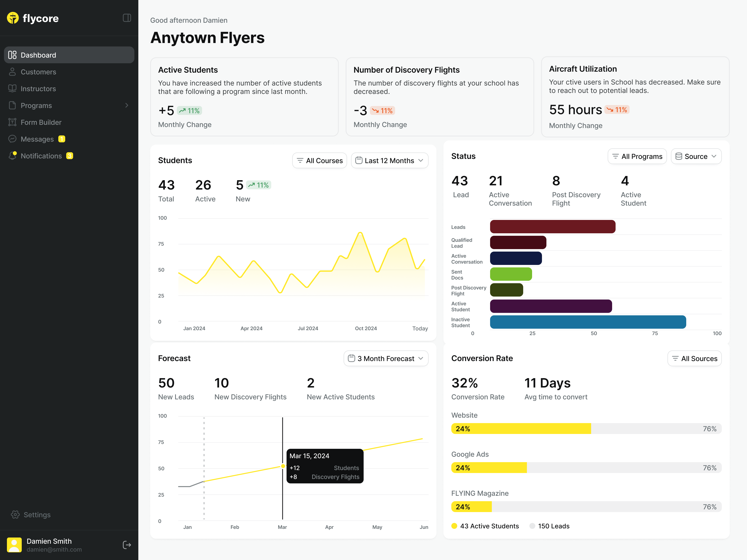Click the Mar 15 forecast data point
The height and width of the screenshot is (560, 747).
(283, 466)
